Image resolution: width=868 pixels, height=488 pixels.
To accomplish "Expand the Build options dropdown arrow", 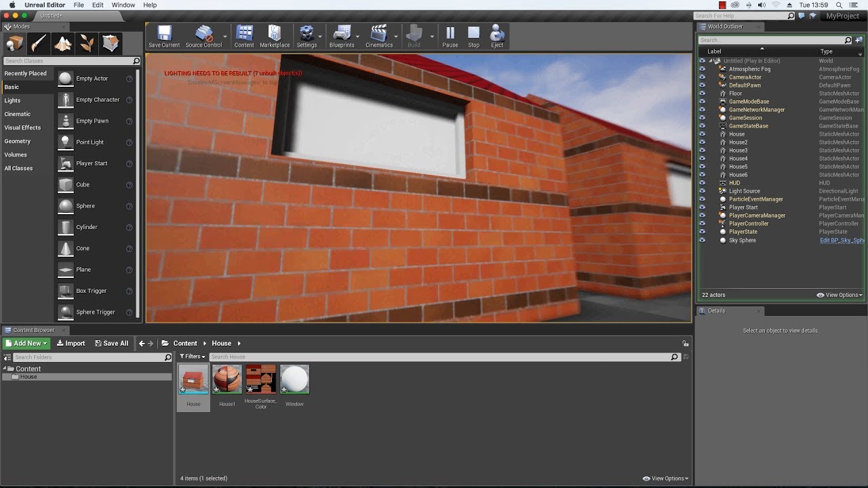I will [x=432, y=37].
